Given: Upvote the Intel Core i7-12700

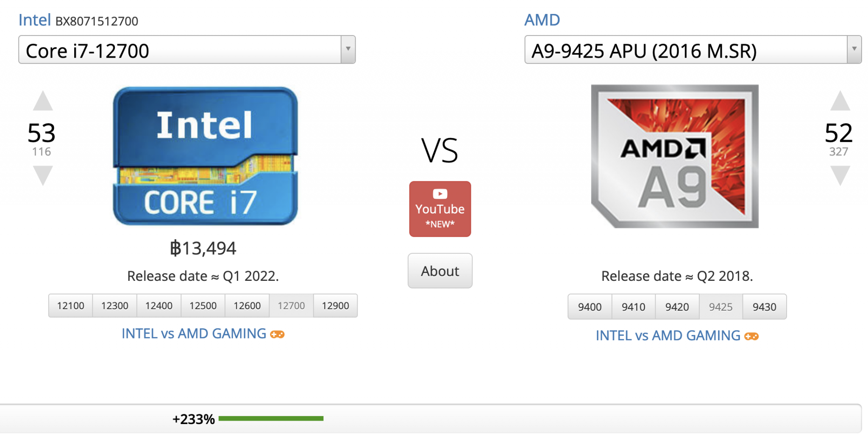Looking at the screenshot, I should coord(43,101).
